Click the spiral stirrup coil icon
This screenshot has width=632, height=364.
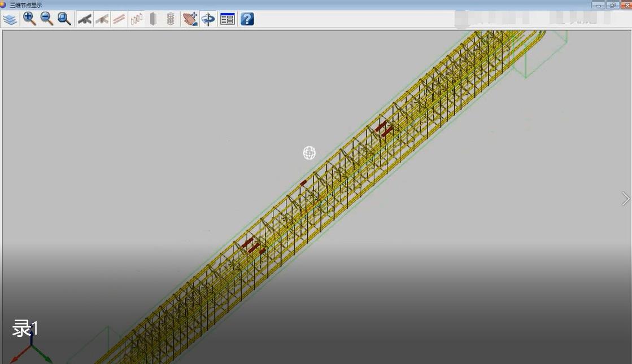pos(170,19)
